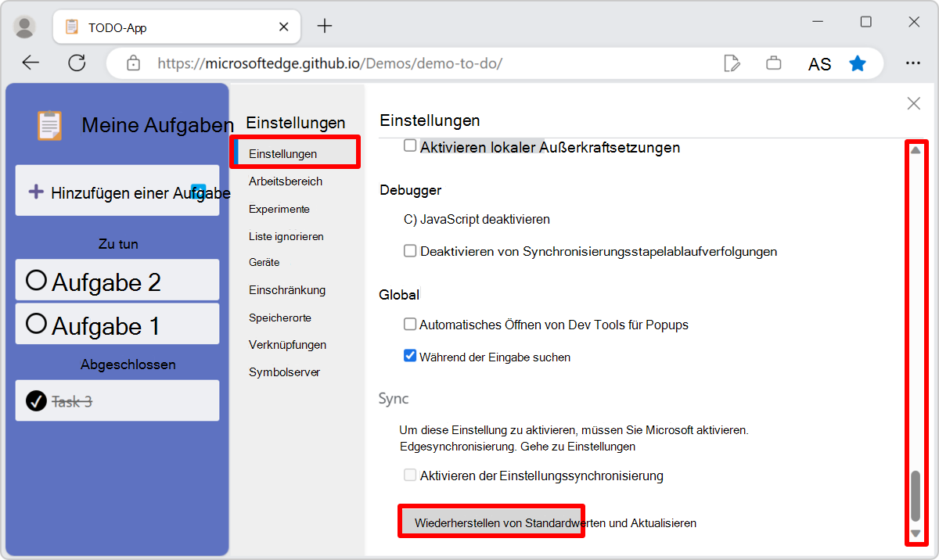This screenshot has width=939, height=560.
Task: Click Hinzufügen einer Aufgabe
Action: (x=117, y=190)
